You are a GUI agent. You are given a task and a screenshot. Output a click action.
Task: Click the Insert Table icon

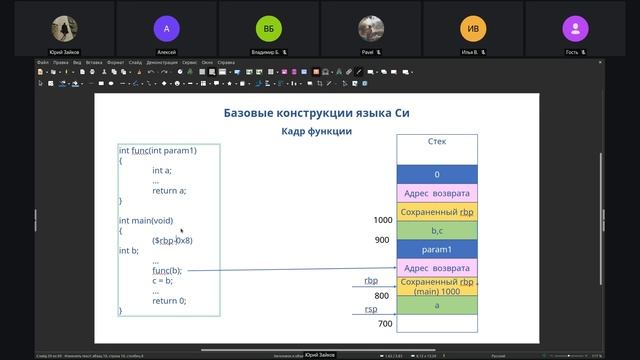tap(270, 72)
